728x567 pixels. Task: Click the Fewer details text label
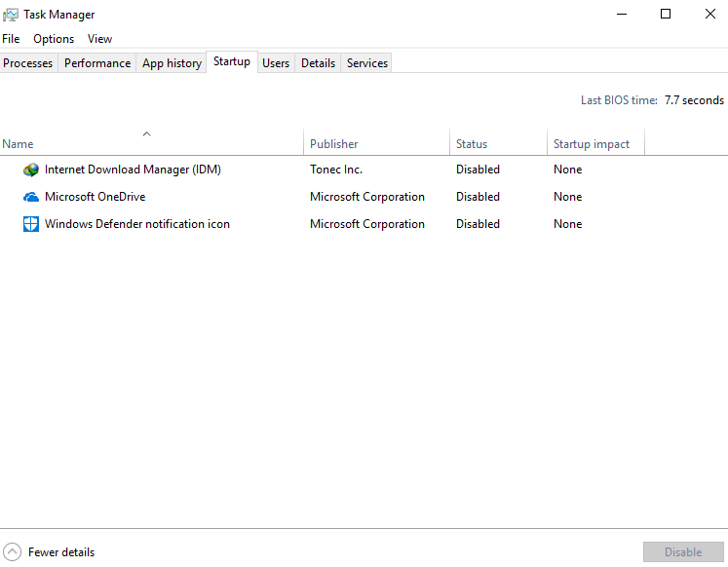click(61, 552)
